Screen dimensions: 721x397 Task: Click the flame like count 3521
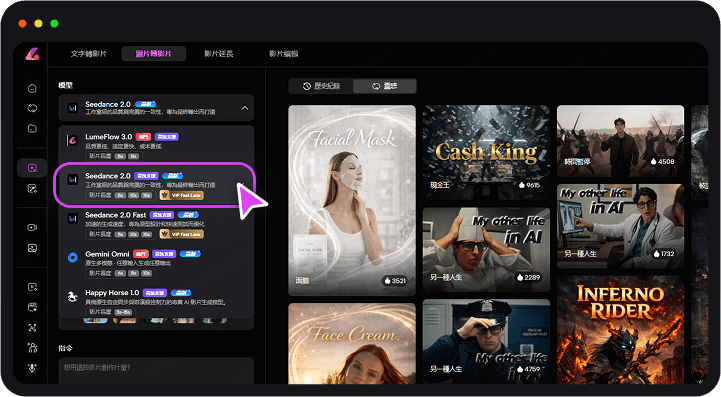[x=395, y=281]
